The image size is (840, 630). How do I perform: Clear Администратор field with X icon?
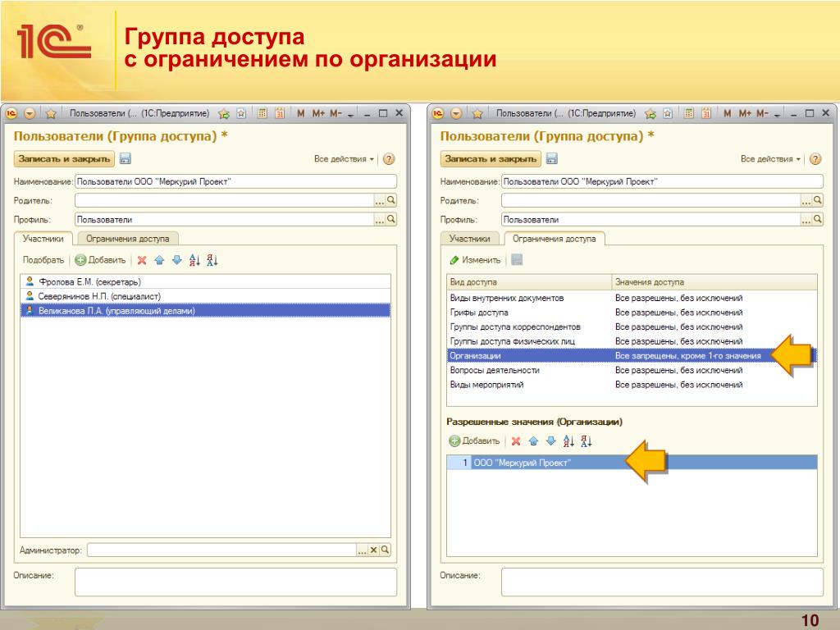point(373,550)
